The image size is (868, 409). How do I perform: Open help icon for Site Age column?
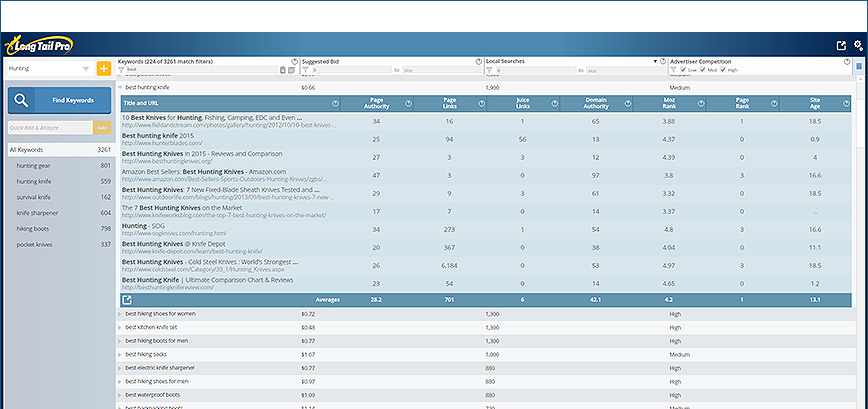[x=846, y=103]
